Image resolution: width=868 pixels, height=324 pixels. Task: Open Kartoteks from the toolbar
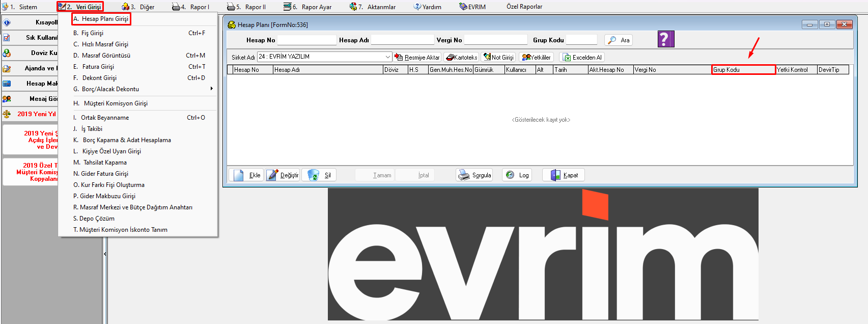[462, 58]
